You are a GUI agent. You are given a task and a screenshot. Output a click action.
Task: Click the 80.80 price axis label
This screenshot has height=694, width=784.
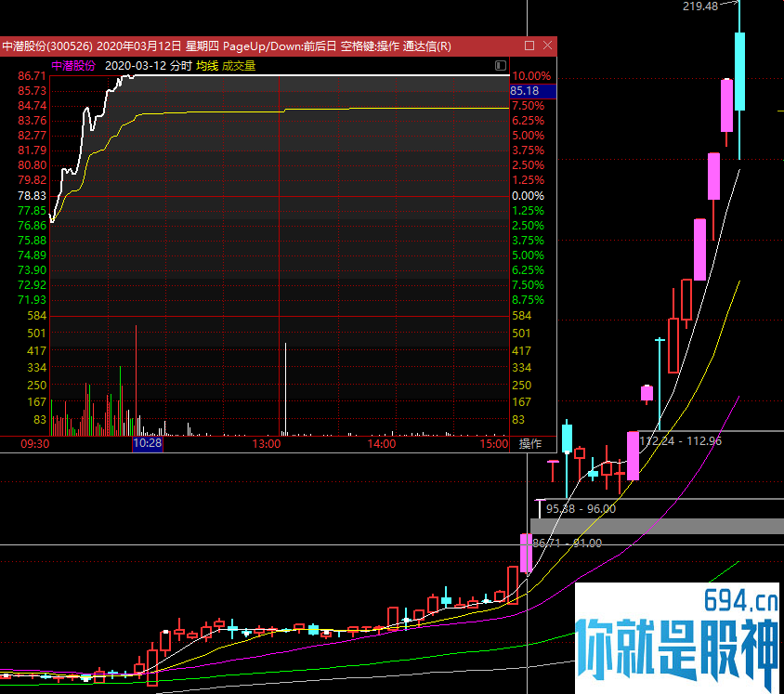[32, 165]
